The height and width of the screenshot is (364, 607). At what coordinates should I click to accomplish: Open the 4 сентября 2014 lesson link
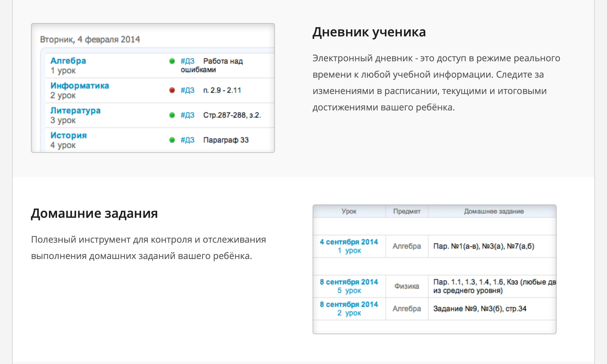pos(349,246)
